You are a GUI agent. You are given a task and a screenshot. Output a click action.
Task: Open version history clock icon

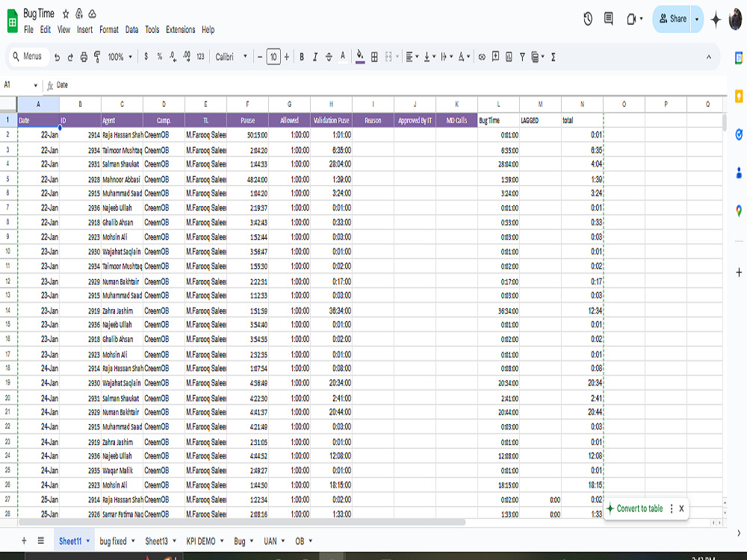click(588, 19)
